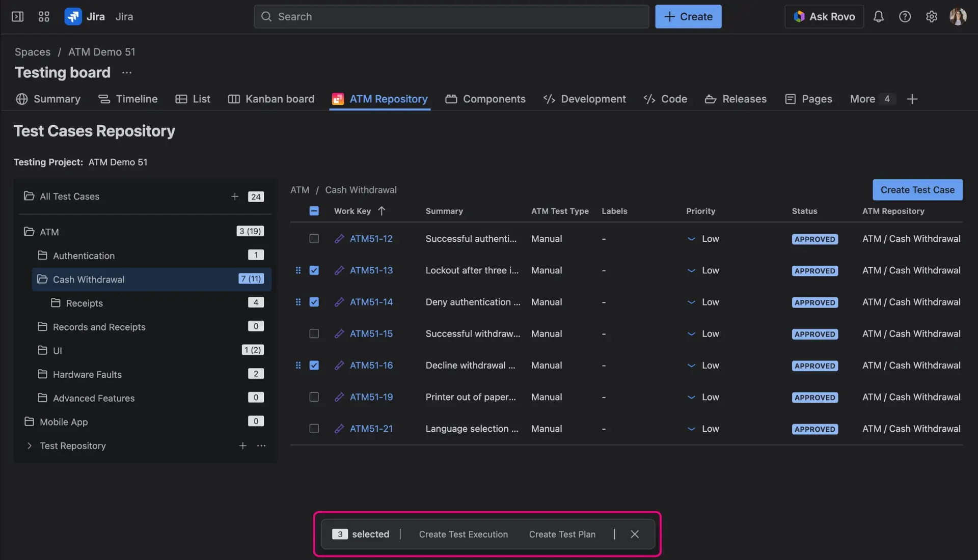This screenshot has width=978, height=560.
Task: Dismiss selection bar with X icon
Action: click(635, 534)
